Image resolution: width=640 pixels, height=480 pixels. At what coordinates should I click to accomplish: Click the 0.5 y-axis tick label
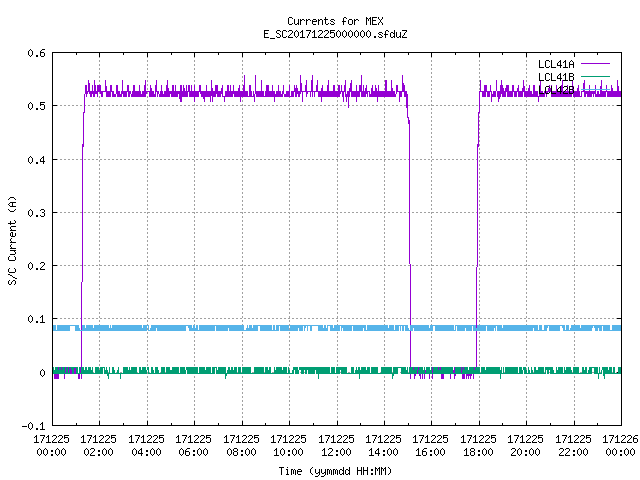coord(36,106)
